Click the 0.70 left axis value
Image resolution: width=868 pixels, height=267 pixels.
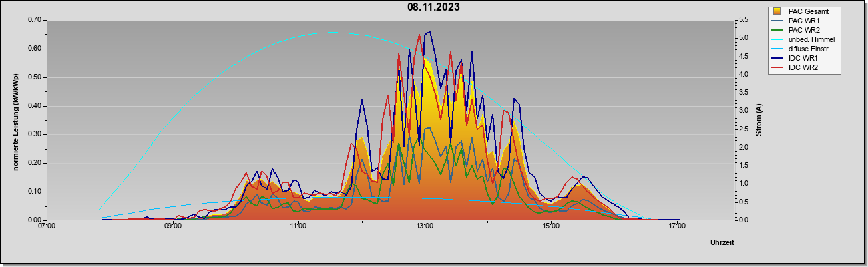[35, 20]
